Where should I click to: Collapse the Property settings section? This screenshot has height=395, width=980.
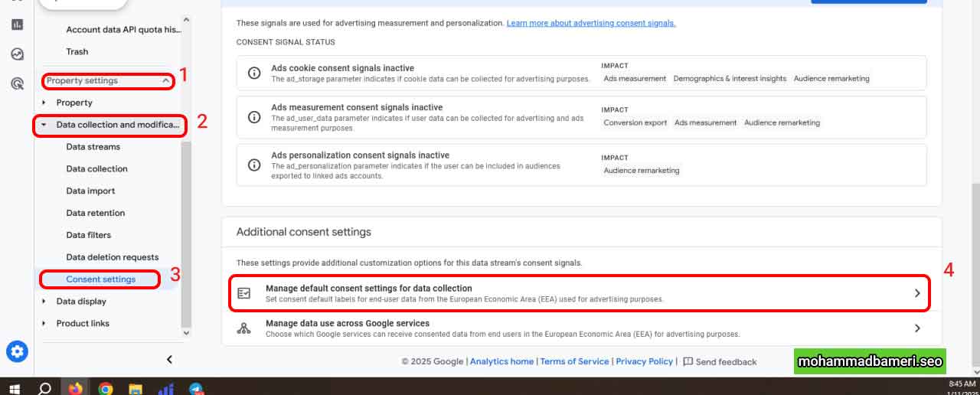[165, 80]
